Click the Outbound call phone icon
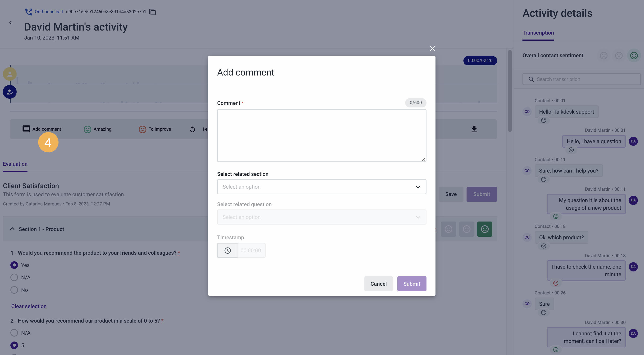 click(x=28, y=12)
